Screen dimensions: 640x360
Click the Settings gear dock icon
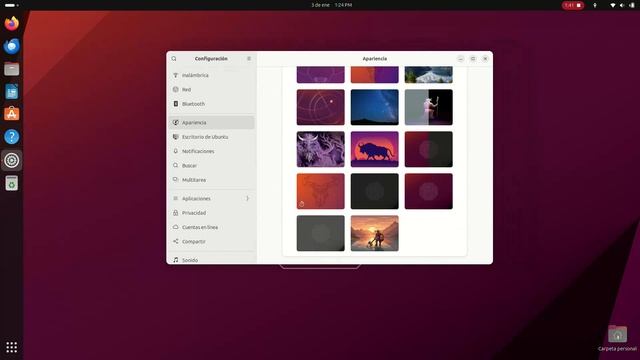point(11,160)
